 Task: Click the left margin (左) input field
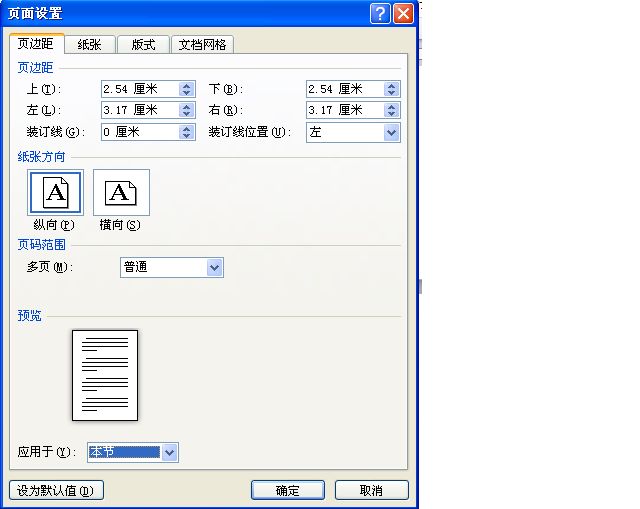[139, 110]
